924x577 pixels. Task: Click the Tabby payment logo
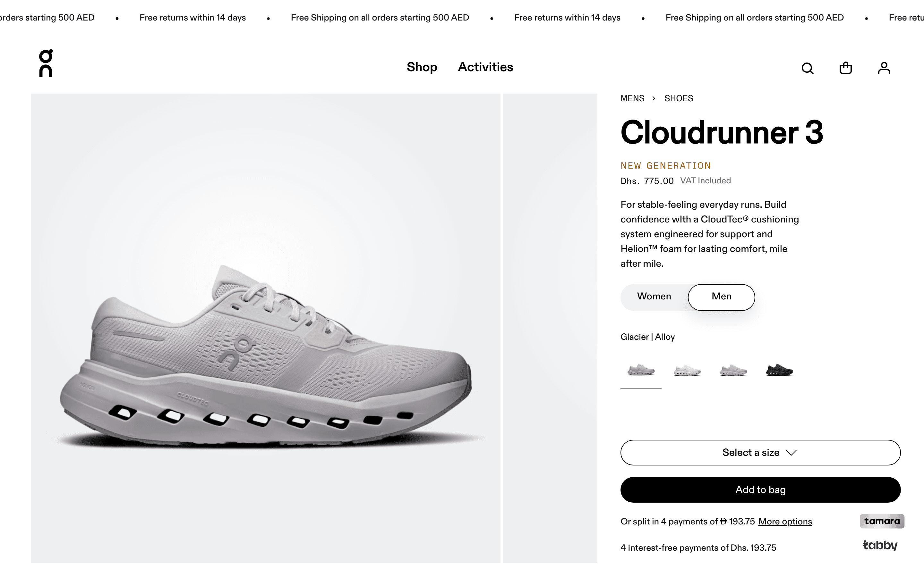pos(880,545)
